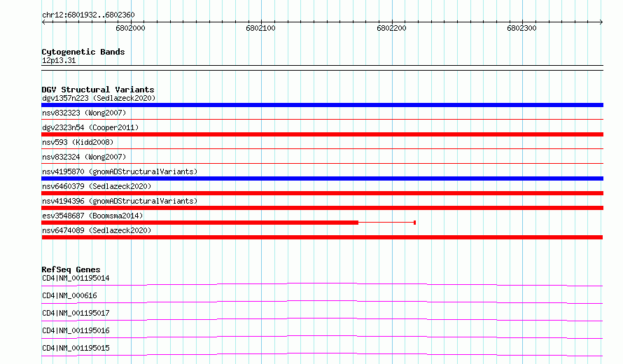
Task: Click the 6802000 ruler tick label
Action: coord(130,28)
